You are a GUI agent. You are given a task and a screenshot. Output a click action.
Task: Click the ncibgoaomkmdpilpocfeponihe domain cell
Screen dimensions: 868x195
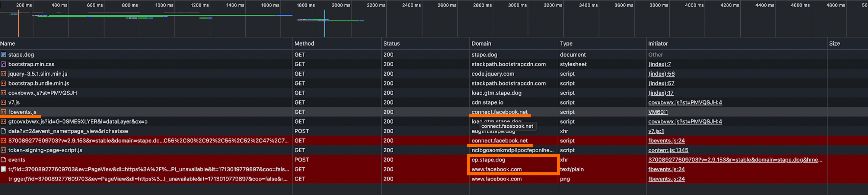coord(512,150)
